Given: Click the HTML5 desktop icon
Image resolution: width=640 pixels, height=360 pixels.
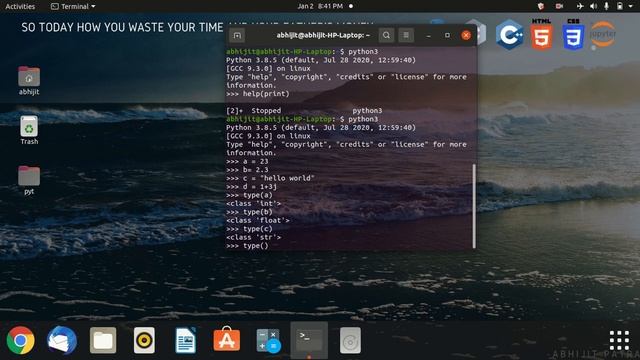Looking at the screenshot, I should [x=542, y=34].
